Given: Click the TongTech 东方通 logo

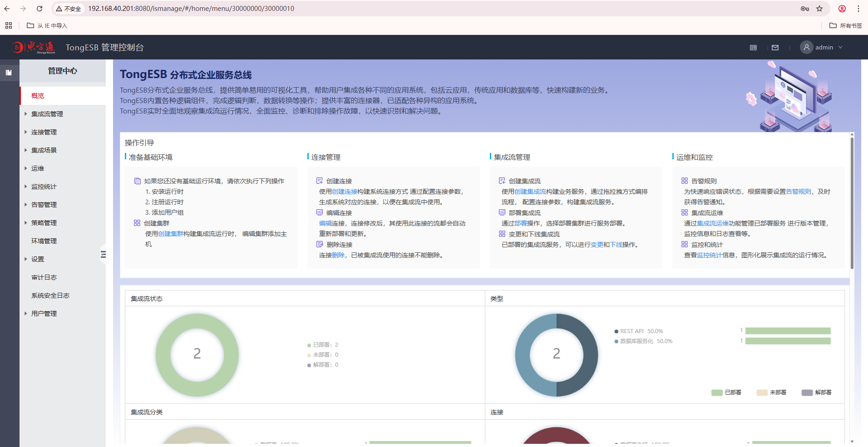Looking at the screenshot, I should [x=34, y=47].
